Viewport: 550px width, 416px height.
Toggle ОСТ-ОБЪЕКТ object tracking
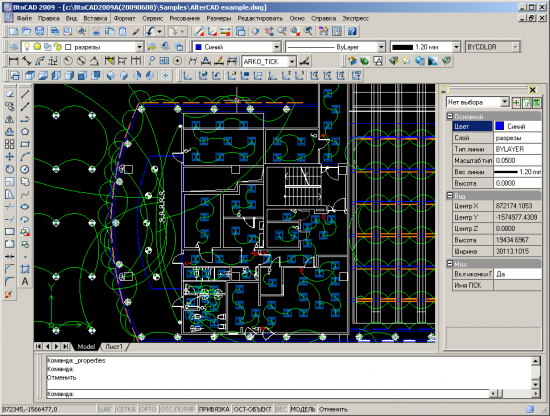[x=253, y=409]
